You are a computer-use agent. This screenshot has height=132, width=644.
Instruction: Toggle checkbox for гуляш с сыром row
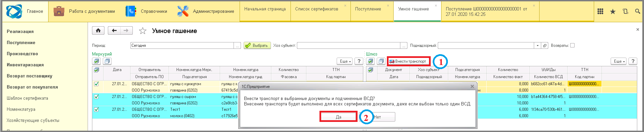pos(96,97)
